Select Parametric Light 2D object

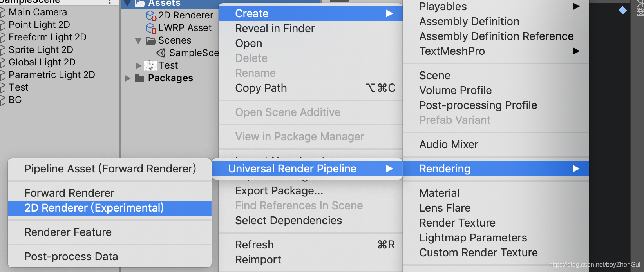[x=52, y=75]
